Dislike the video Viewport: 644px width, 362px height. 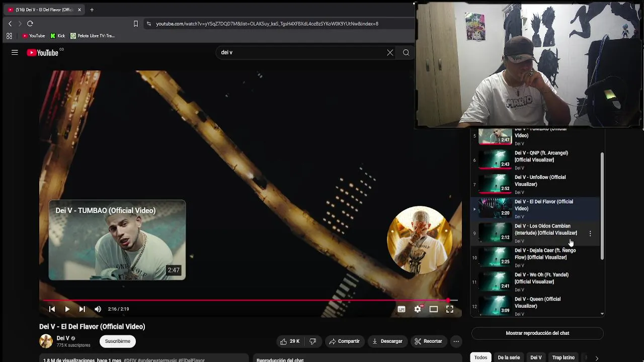tap(312, 341)
